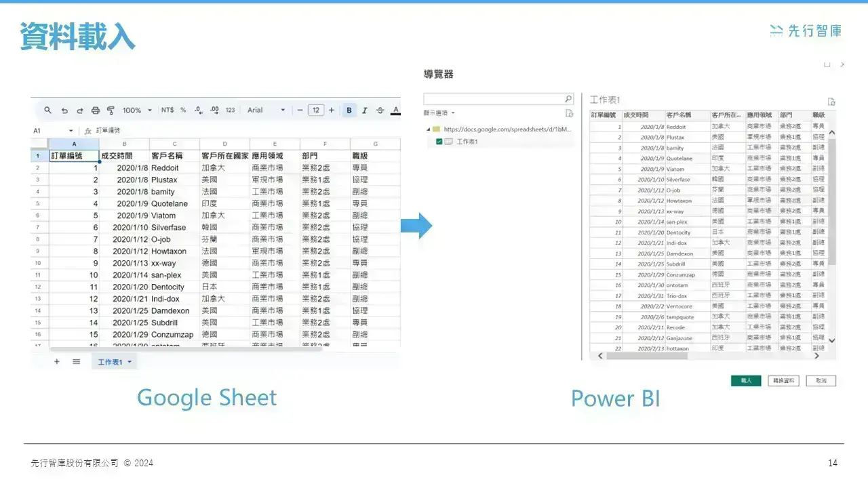
Task: Open the 100% zoom dropdown
Action: point(136,110)
